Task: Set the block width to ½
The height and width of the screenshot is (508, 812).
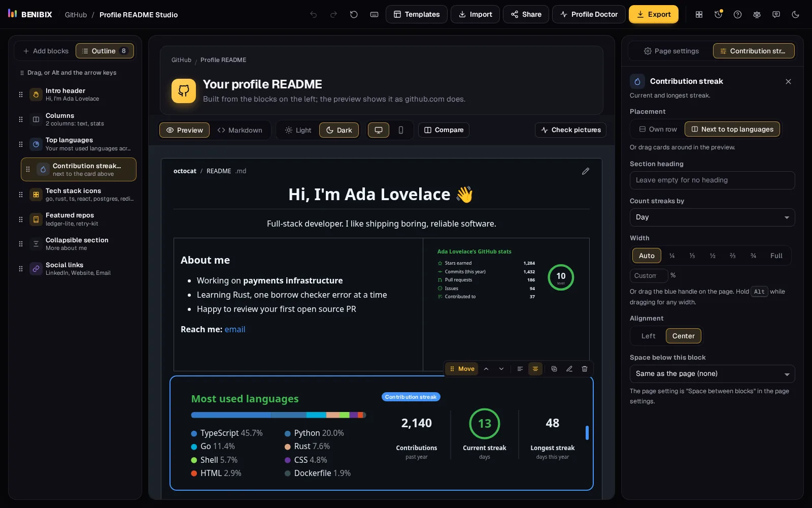Action: coord(713,256)
